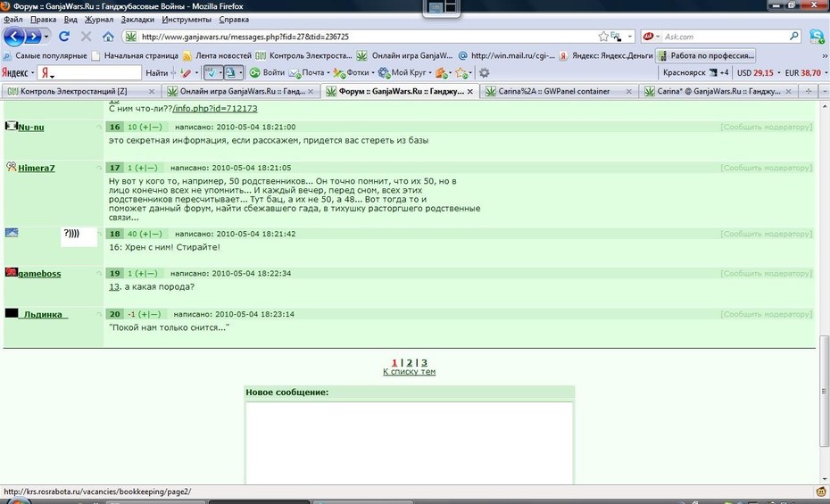Open the Home page button

pyautogui.click(x=108, y=37)
